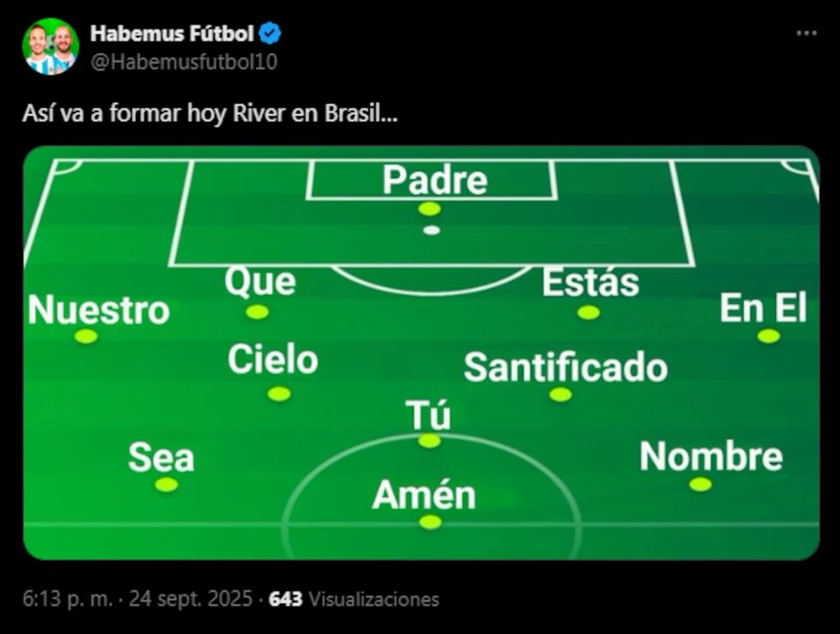Click the goalkeeper label Padre
This screenshot has width=840, height=634.
pos(434,181)
